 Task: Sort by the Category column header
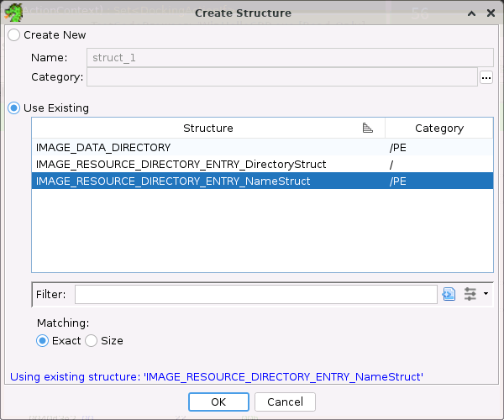coord(438,128)
